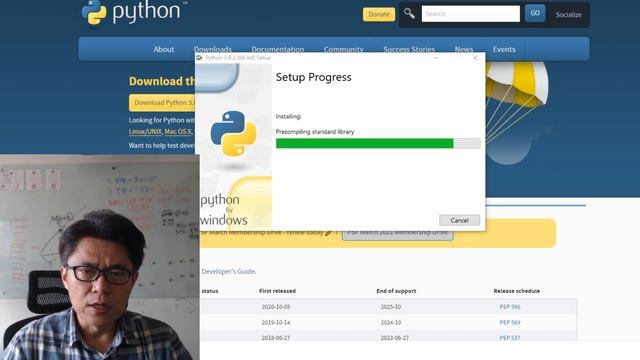Open the Events menu item

504,49
